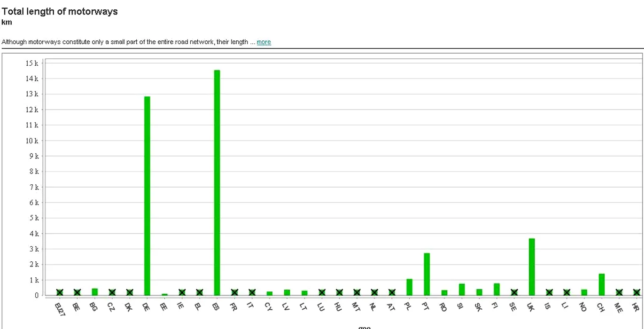The image size is (644, 329).
Task: Click the 'Total length of motorways' title
Action: 60,12
